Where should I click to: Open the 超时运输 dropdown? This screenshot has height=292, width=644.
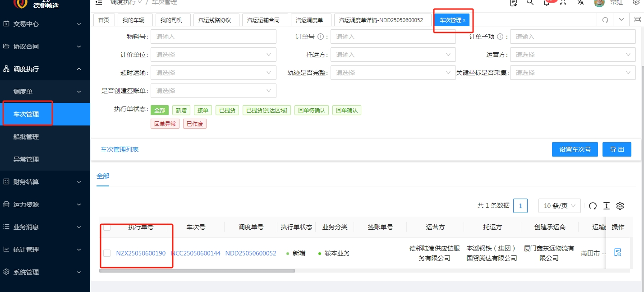pos(213,73)
